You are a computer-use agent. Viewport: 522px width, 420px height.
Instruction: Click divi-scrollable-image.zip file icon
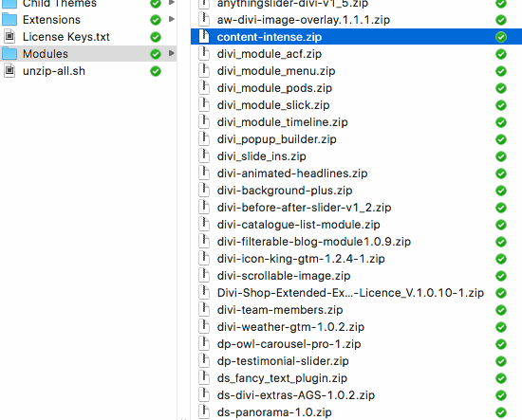tap(204, 276)
